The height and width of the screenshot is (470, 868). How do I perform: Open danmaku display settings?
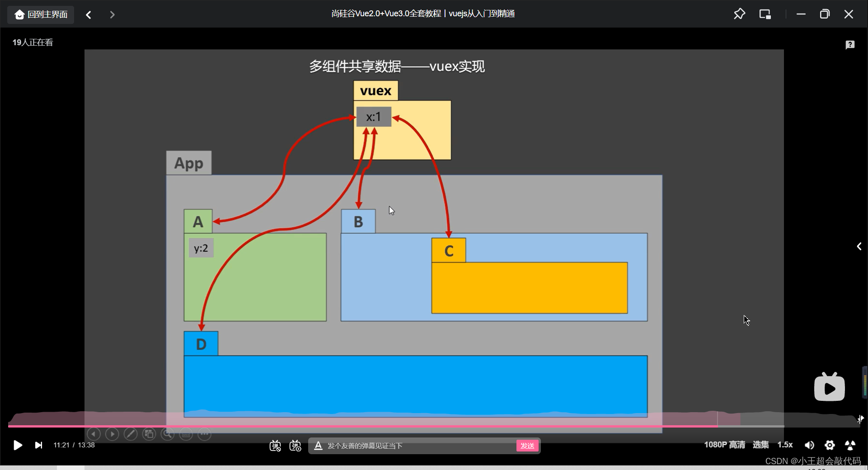(296, 446)
